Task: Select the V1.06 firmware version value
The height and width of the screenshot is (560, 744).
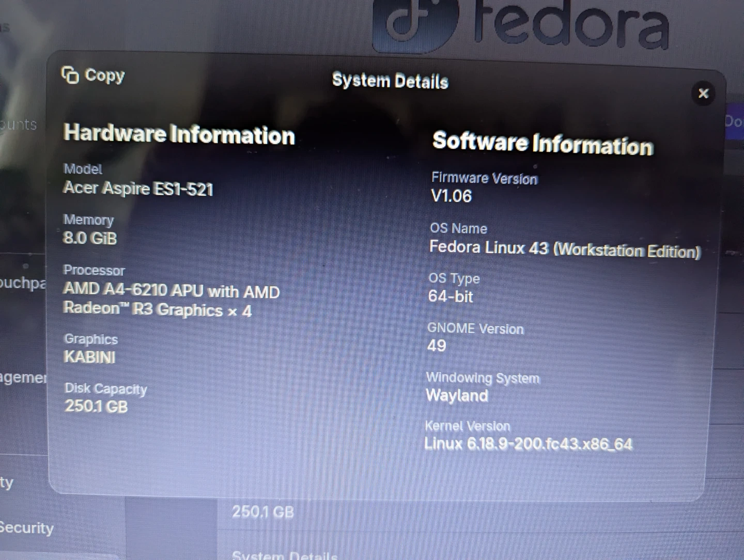Action: [451, 196]
